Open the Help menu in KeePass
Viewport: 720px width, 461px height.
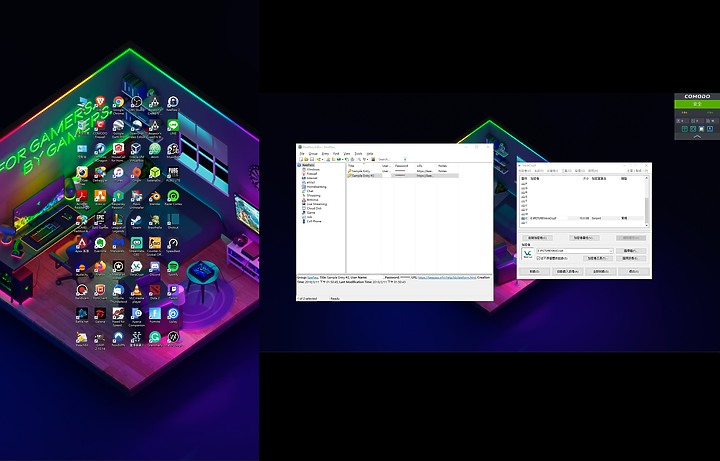pyautogui.click(x=370, y=154)
